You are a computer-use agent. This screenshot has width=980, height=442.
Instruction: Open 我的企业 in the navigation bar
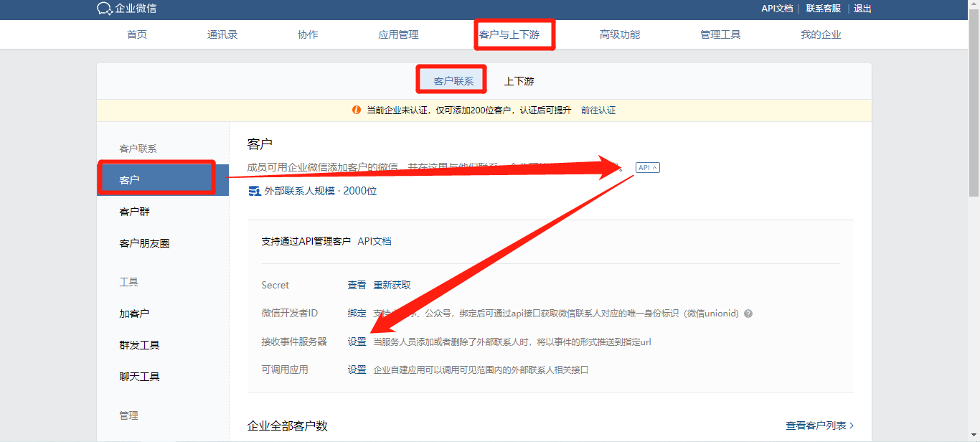(x=821, y=34)
